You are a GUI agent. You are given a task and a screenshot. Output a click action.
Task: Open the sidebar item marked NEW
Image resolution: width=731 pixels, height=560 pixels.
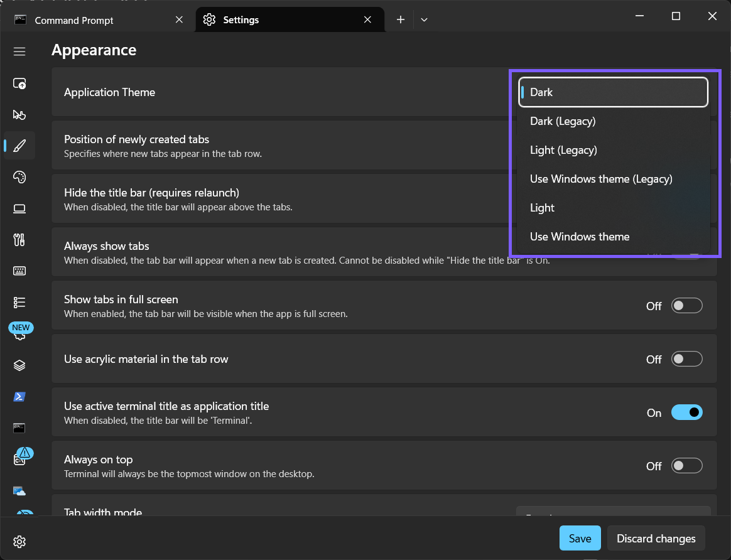point(21,331)
